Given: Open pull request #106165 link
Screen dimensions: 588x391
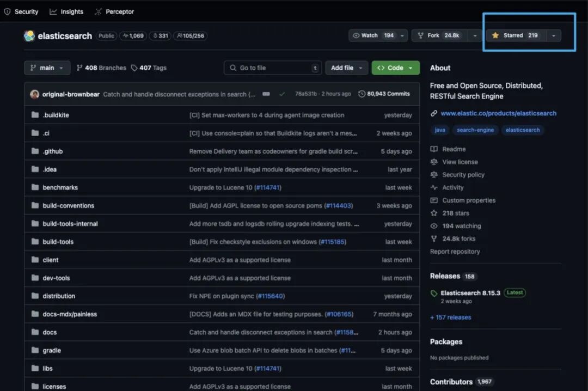Looking at the screenshot, I should [339, 314].
